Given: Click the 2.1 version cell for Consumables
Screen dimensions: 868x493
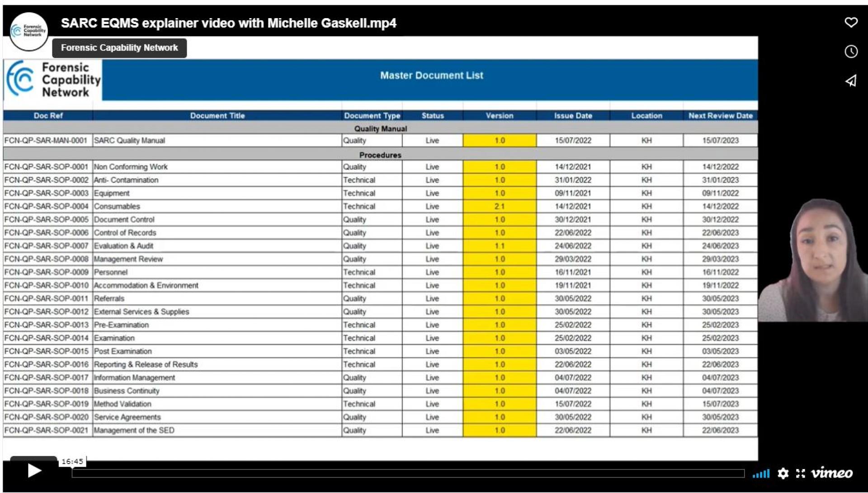Looking at the screenshot, I should click(x=499, y=206).
